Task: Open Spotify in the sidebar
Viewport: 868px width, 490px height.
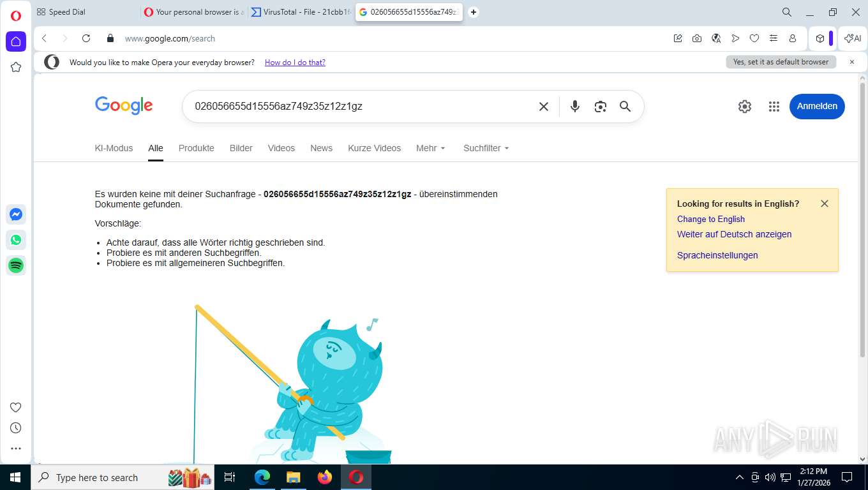Action: tap(16, 265)
